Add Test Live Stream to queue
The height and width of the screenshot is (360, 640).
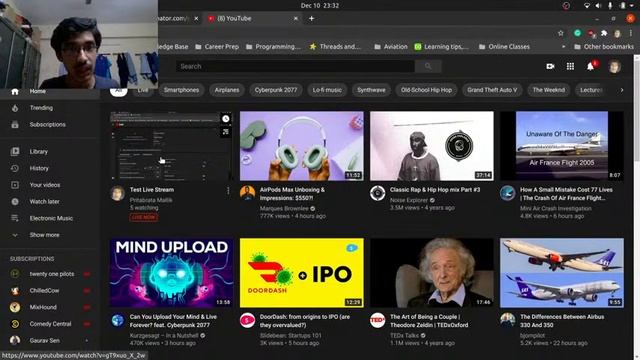(226, 132)
